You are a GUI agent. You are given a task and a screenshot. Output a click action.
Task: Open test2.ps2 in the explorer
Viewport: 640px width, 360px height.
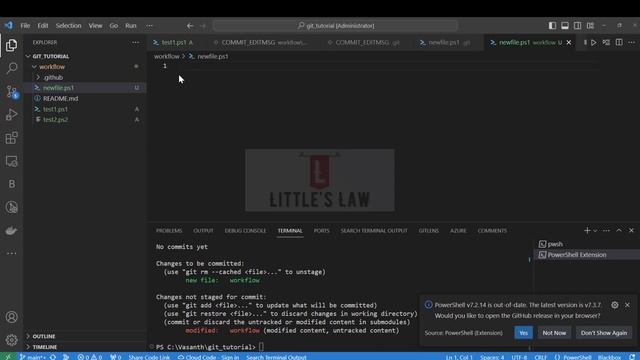[x=85, y=120]
